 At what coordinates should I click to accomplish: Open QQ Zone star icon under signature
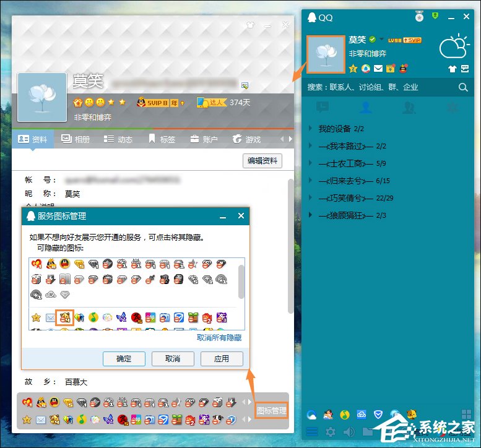point(353,69)
